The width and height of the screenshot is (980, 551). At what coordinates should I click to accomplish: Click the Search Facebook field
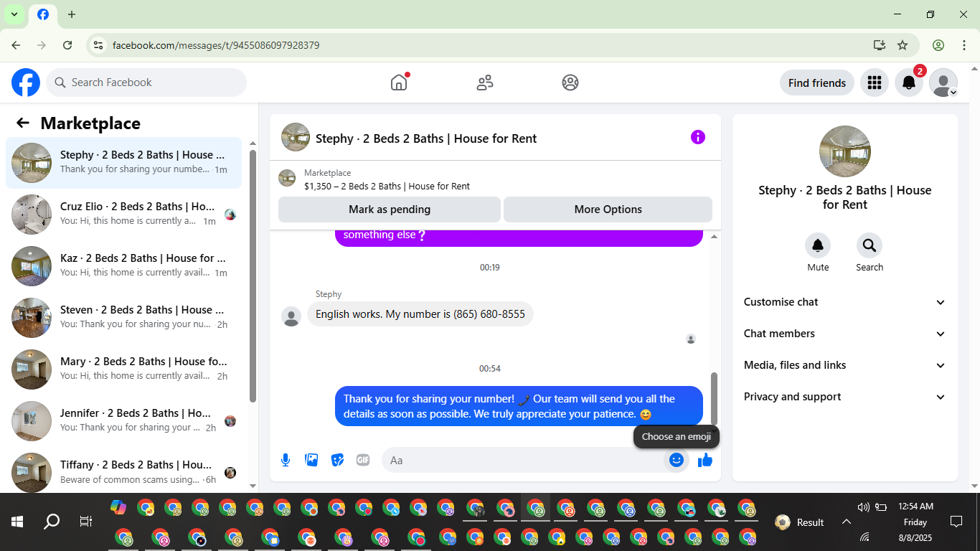pyautogui.click(x=146, y=83)
